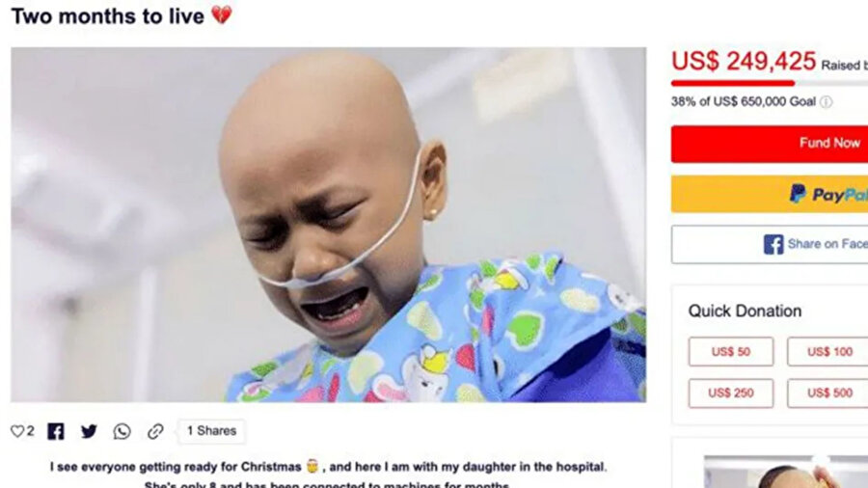Open the 1 Shares counter
868x488 pixels.
click(211, 431)
